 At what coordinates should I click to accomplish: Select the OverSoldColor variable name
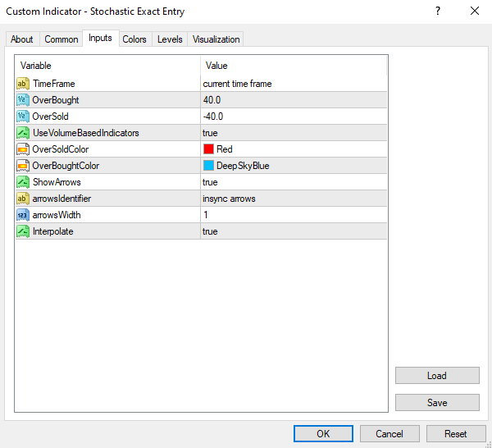tap(60, 149)
